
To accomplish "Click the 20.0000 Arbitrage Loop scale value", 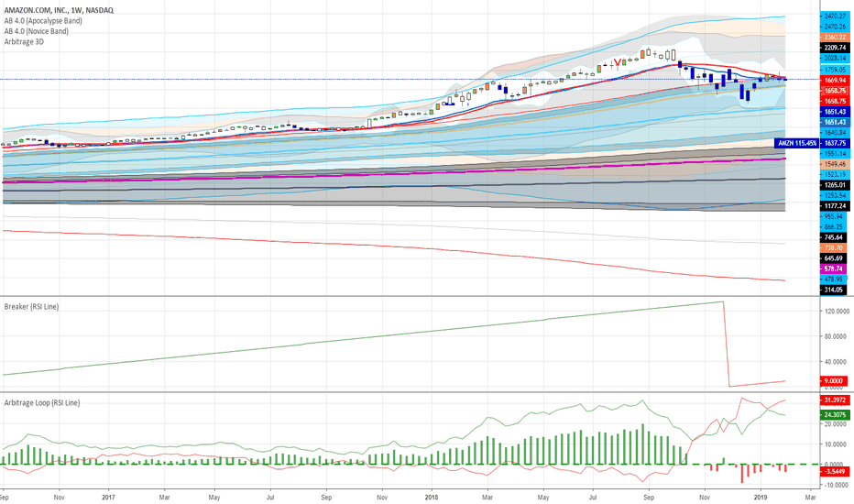I will click(x=838, y=424).
